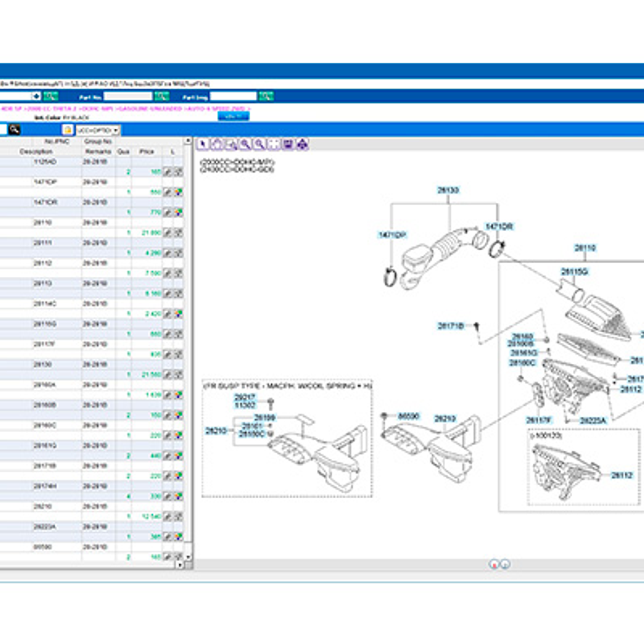
Task: Open the UCC+OPTION dropdown
Action: click(x=98, y=130)
